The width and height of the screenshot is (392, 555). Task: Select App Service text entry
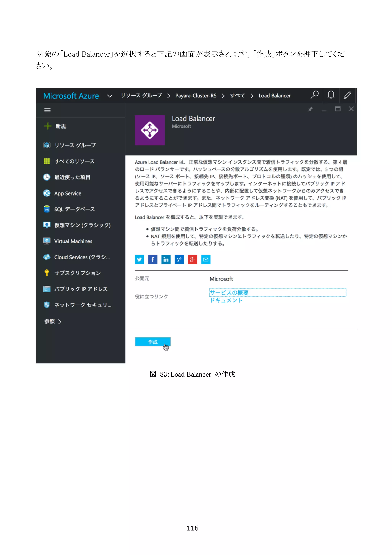click(68, 194)
